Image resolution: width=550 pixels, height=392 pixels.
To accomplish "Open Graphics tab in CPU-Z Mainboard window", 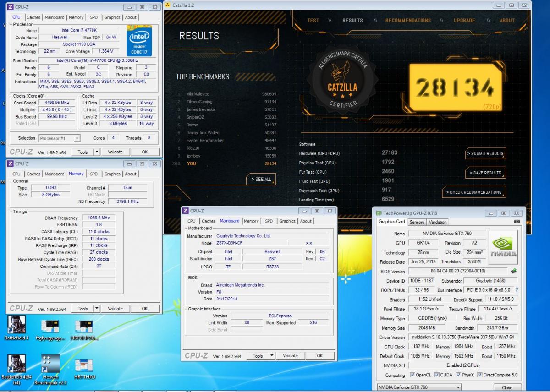I will coord(287,221).
